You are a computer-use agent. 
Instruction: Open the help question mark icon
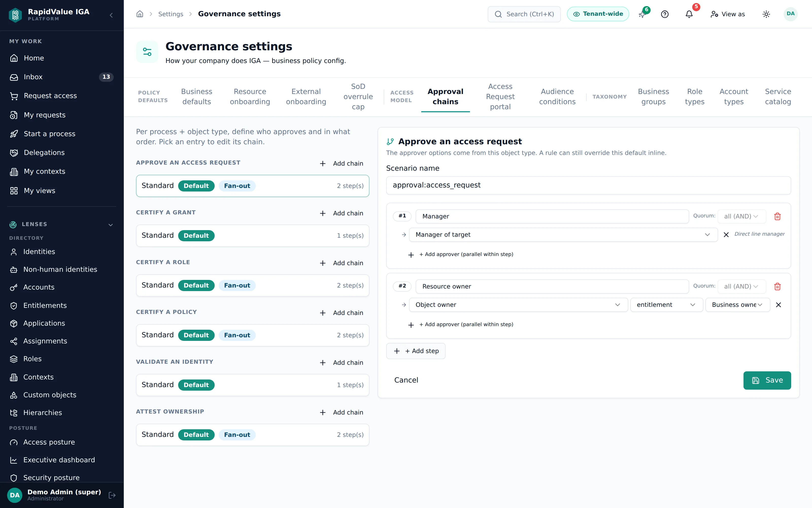(x=665, y=14)
